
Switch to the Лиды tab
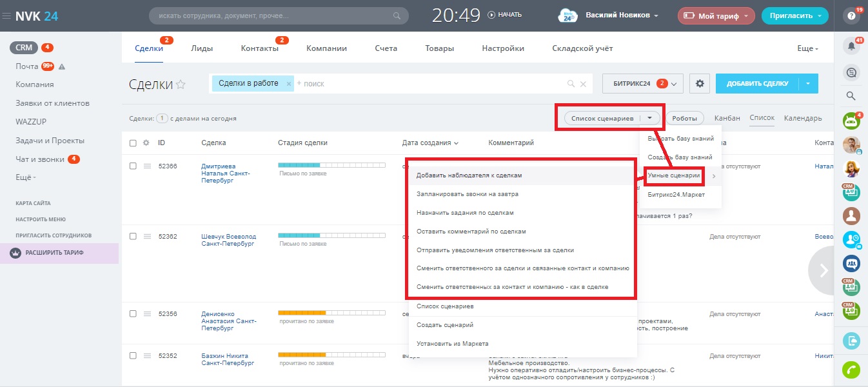202,48
